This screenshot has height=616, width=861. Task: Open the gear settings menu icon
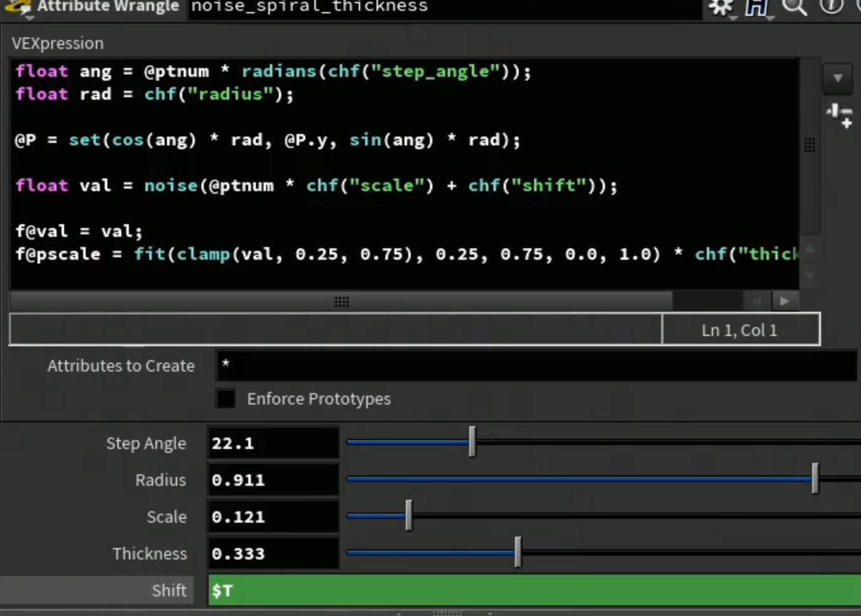(720, 7)
